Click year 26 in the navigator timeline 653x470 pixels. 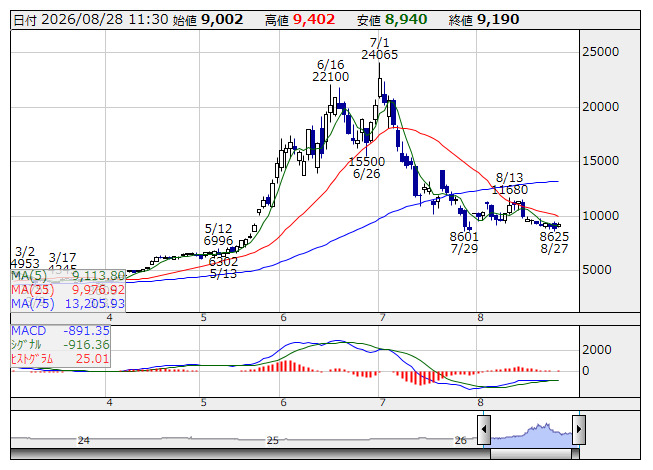point(460,440)
